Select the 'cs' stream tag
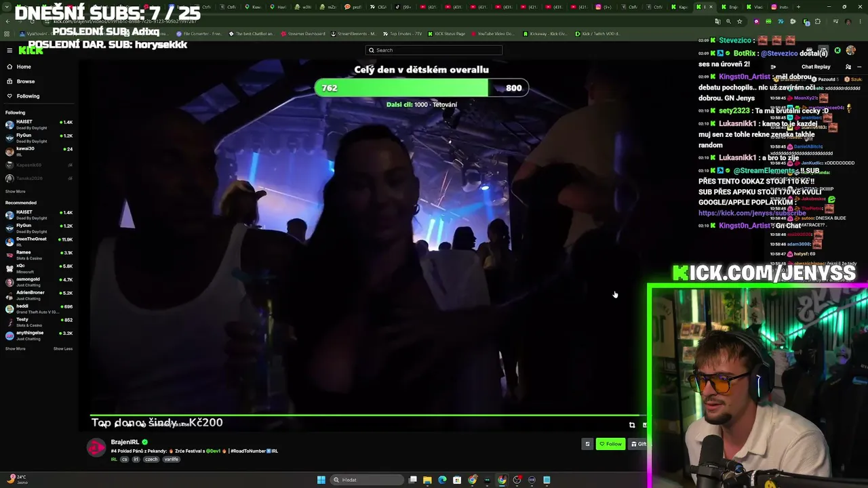The width and height of the screenshot is (868, 488). [x=124, y=460]
